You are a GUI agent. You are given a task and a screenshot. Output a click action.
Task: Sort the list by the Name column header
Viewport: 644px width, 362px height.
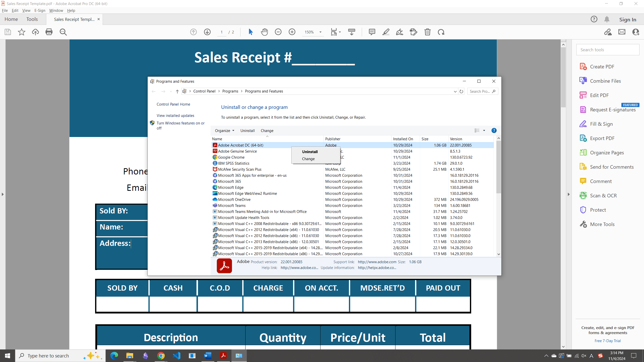[267, 139]
